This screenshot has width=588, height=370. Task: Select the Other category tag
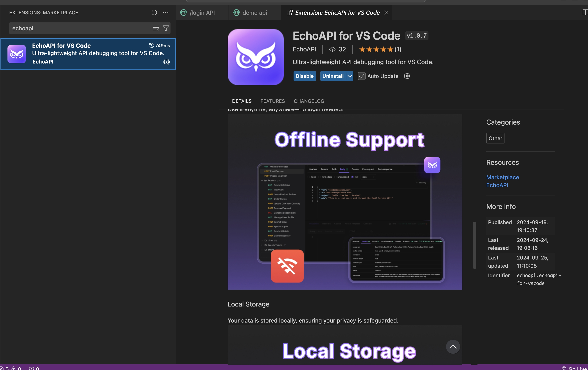(495, 138)
